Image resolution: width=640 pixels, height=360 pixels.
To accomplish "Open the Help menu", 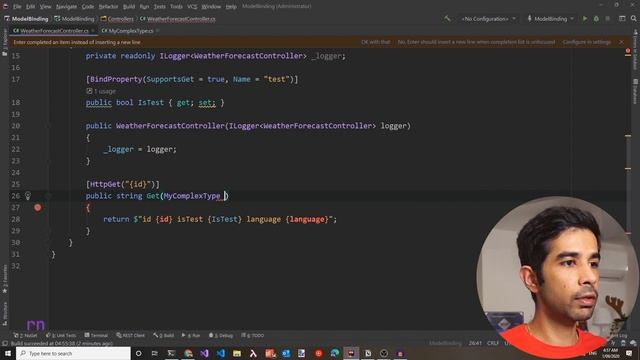I will (231, 7).
